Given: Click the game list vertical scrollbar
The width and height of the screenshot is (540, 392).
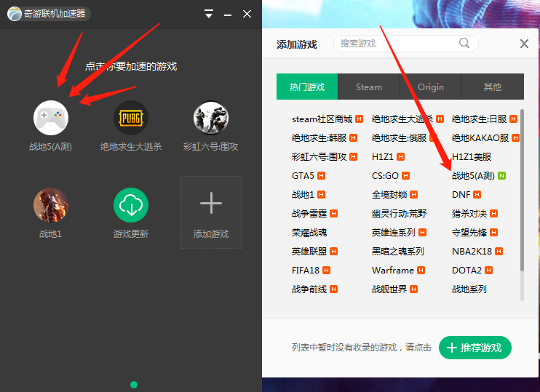Looking at the screenshot, I should point(522,190).
